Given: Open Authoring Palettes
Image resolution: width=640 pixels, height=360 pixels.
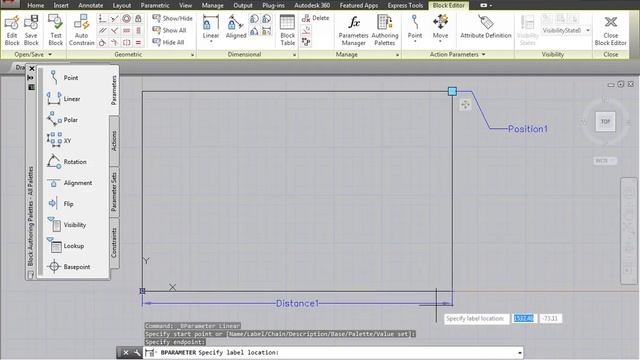Looking at the screenshot, I should point(384,30).
